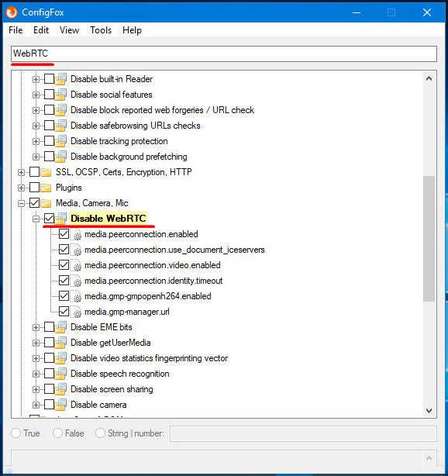
Task: Click the Disable camera group icon
Action: [60, 405]
